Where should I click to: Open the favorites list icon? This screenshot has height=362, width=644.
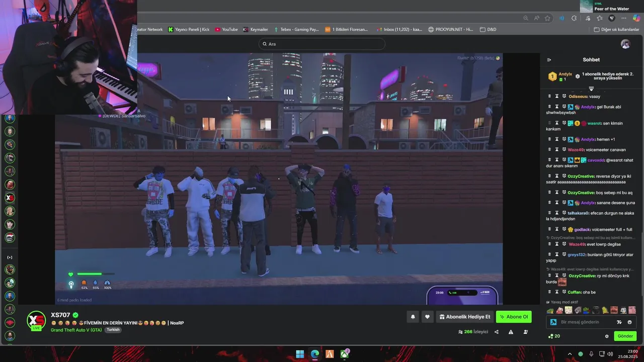click(x=600, y=18)
